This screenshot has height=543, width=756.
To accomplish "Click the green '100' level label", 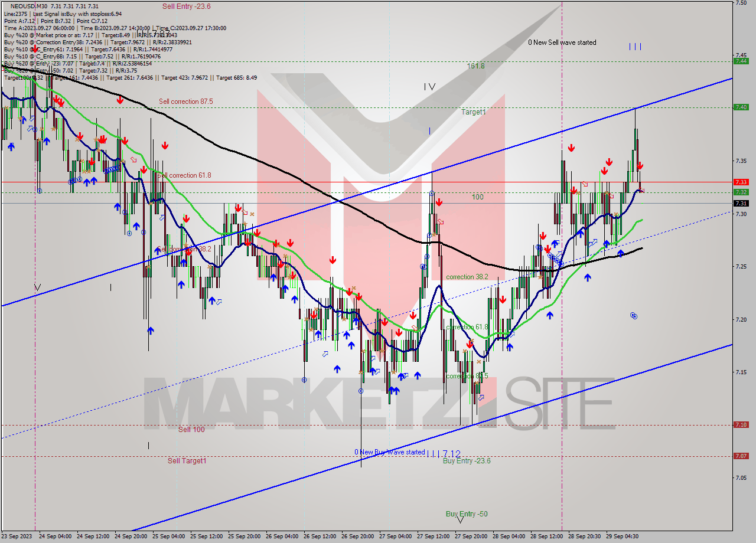I will pos(477,197).
